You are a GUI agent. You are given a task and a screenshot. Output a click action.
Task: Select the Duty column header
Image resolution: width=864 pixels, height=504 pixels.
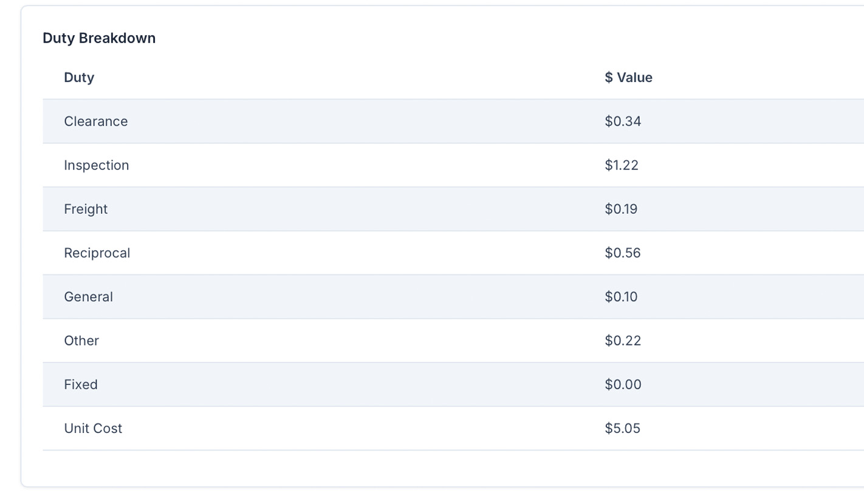point(79,78)
